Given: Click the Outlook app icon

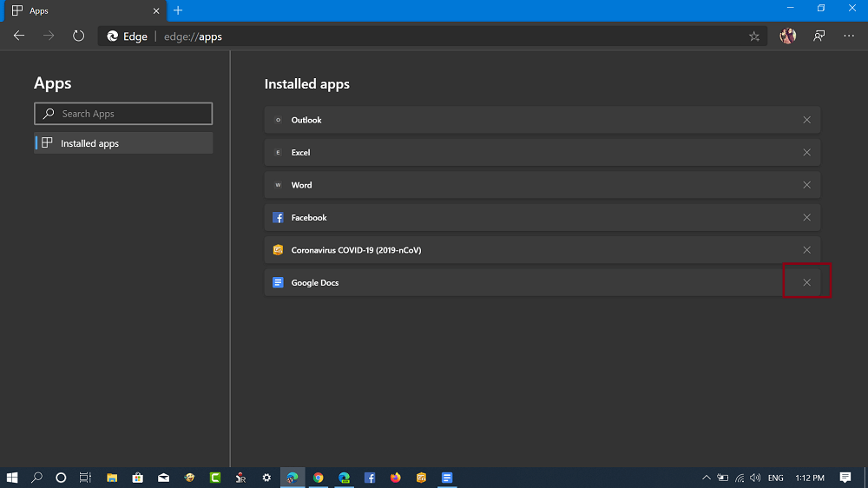Looking at the screenshot, I should pyautogui.click(x=278, y=120).
